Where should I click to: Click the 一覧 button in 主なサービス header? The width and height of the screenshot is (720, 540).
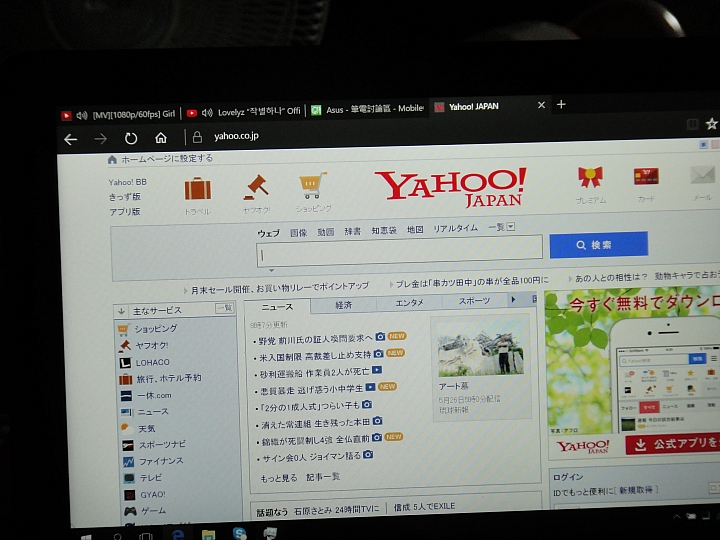tap(225, 308)
